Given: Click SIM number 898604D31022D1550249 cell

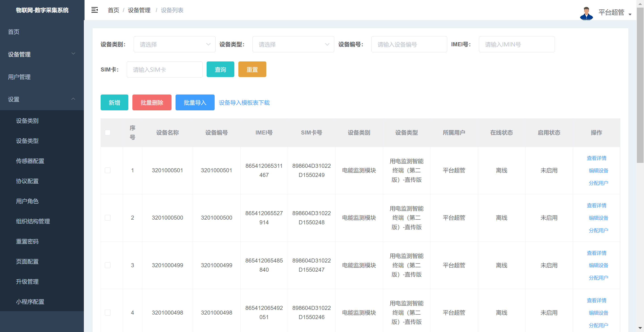Looking at the screenshot, I should click(311, 170).
